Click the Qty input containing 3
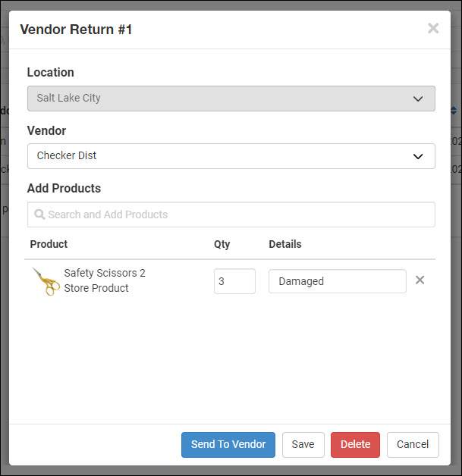This screenshot has height=476, width=462. pyautogui.click(x=234, y=281)
